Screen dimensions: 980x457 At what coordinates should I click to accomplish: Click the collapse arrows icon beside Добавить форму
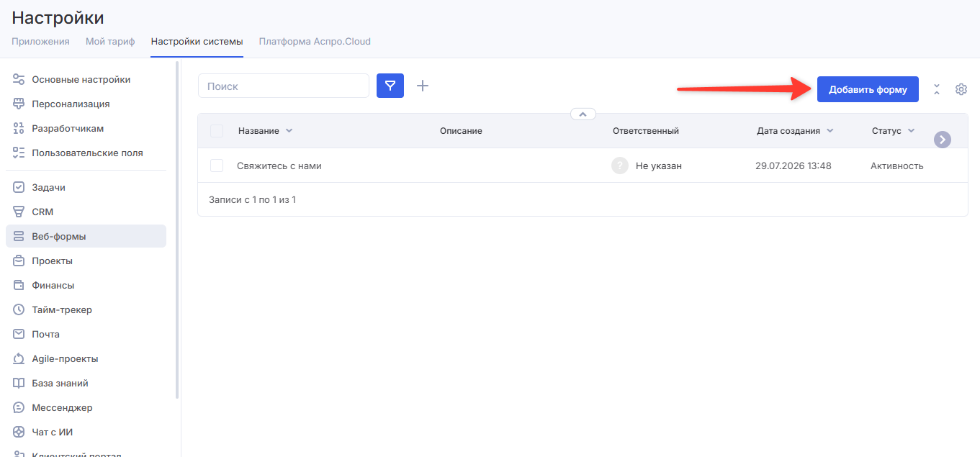tap(937, 89)
